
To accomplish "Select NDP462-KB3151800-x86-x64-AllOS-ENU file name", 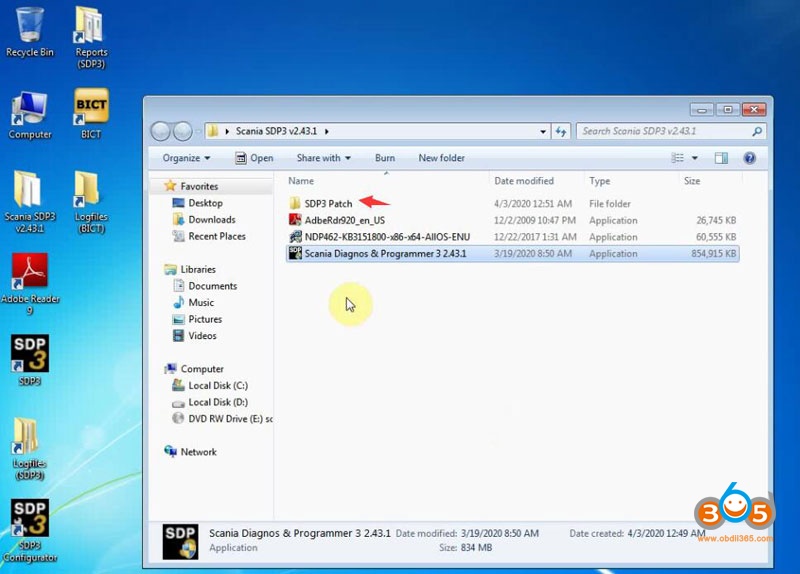I will coord(387,237).
